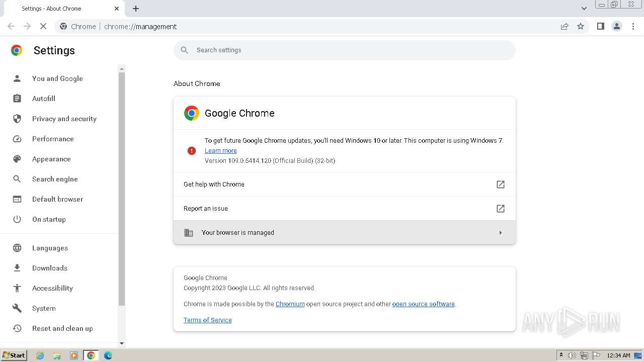This screenshot has width=644, height=362.
Task: Click the Autofill clipboard icon
Action: coord(17,99)
